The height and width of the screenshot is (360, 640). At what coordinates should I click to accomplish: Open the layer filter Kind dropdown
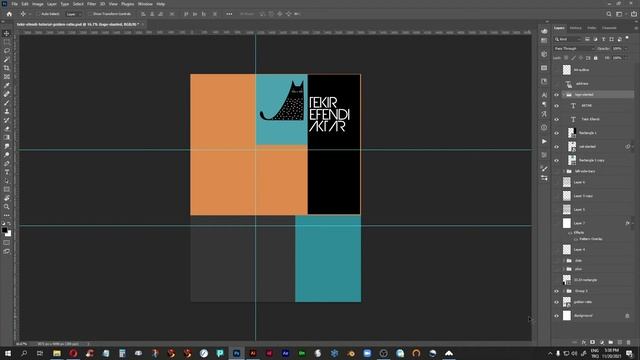pyautogui.click(x=568, y=39)
